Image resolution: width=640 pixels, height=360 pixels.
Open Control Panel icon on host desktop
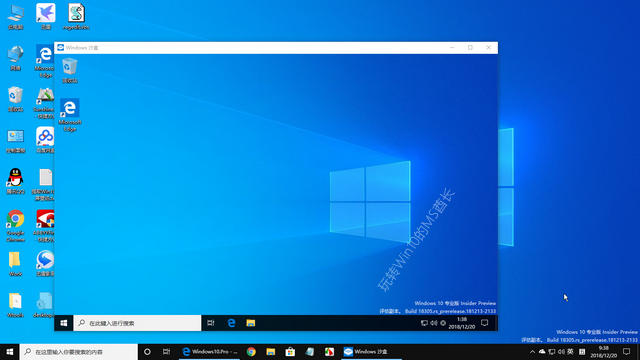[x=16, y=140]
